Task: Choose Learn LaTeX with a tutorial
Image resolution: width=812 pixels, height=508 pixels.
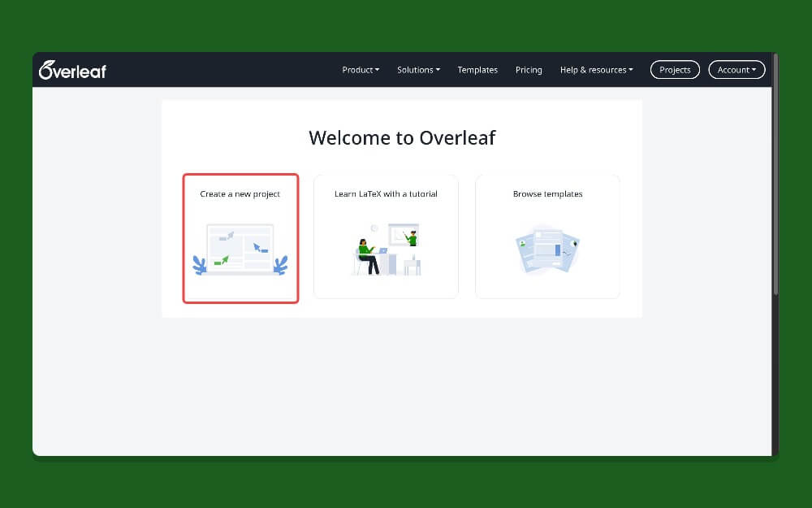Action: (x=386, y=237)
